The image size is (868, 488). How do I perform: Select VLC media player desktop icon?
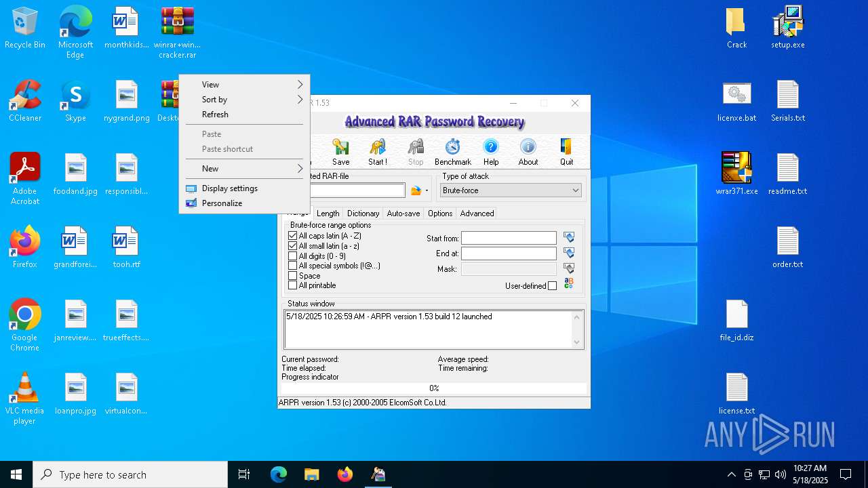(x=25, y=399)
